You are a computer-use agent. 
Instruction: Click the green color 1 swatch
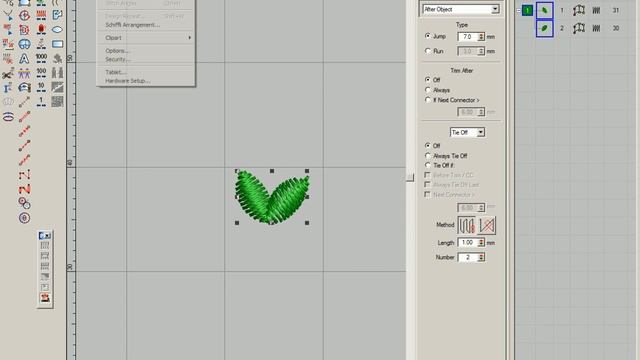pyautogui.click(x=527, y=10)
